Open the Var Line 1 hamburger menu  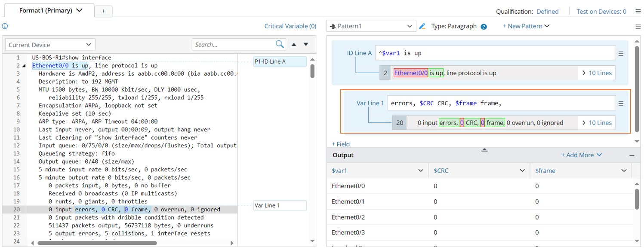point(621,104)
